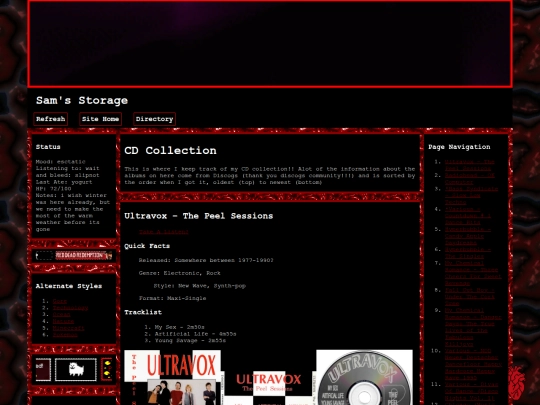
Task: Click the Ultravox front cover thumbnail
Action: pyautogui.click(x=173, y=377)
